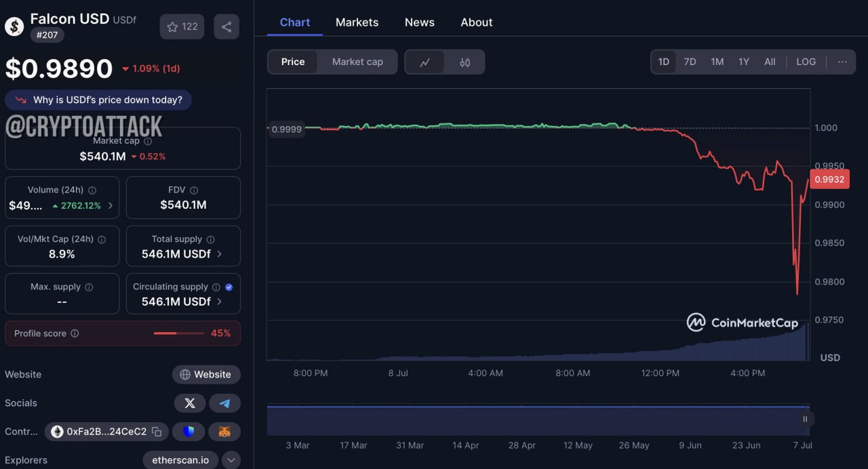Screen dimensions: 868x469
Task: Click the Profile score progress bar
Action: pos(179,333)
